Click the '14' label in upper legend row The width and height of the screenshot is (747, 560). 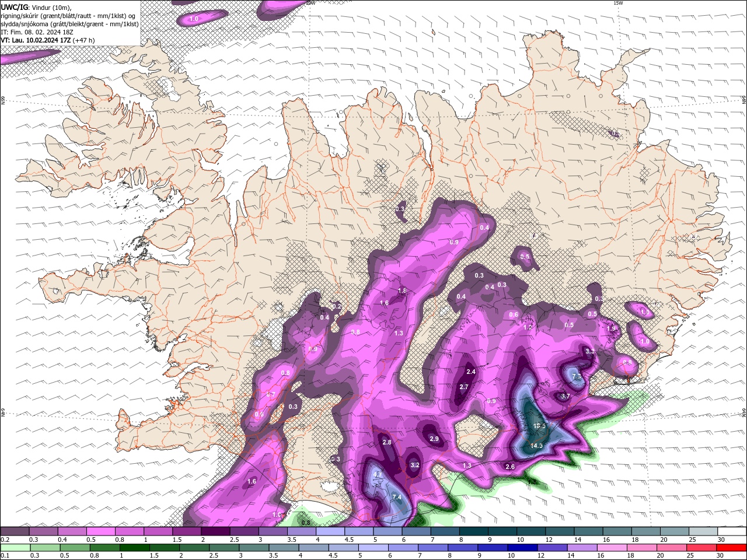click(577, 540)
